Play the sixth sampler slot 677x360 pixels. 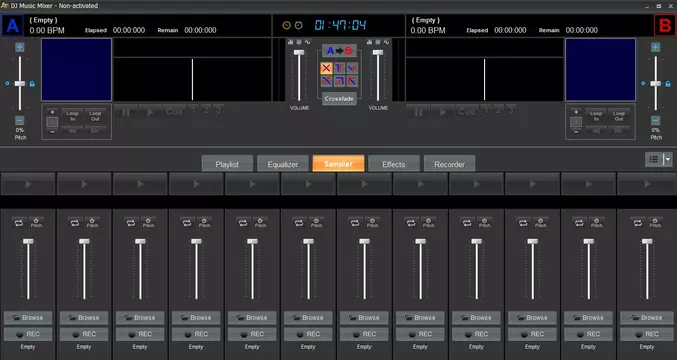click(308, 184)
